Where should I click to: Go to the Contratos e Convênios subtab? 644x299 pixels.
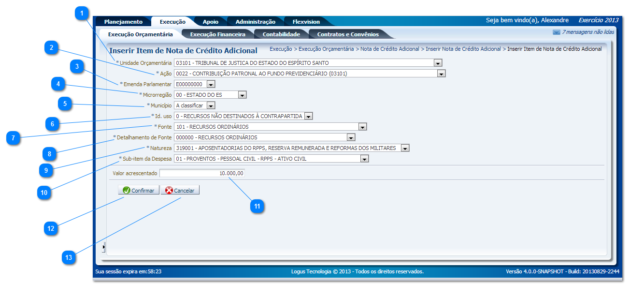(x=348, y=34)
